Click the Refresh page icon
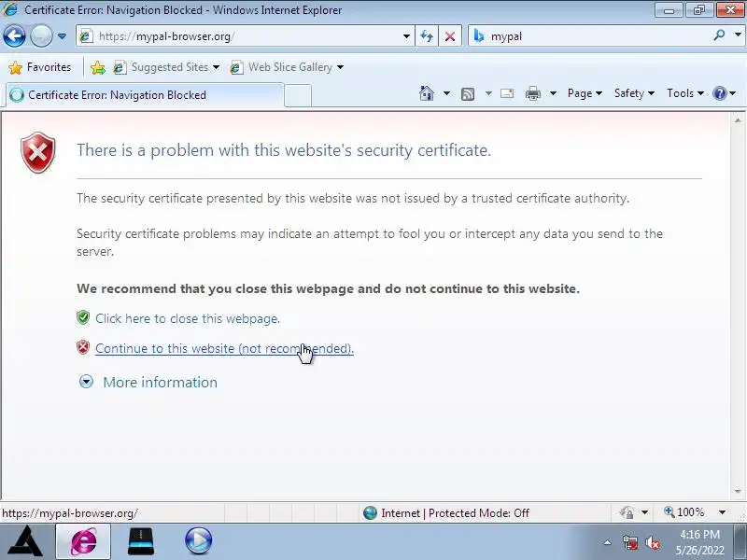The width and height of the screenshot is (747, 560). click(427, 36)
